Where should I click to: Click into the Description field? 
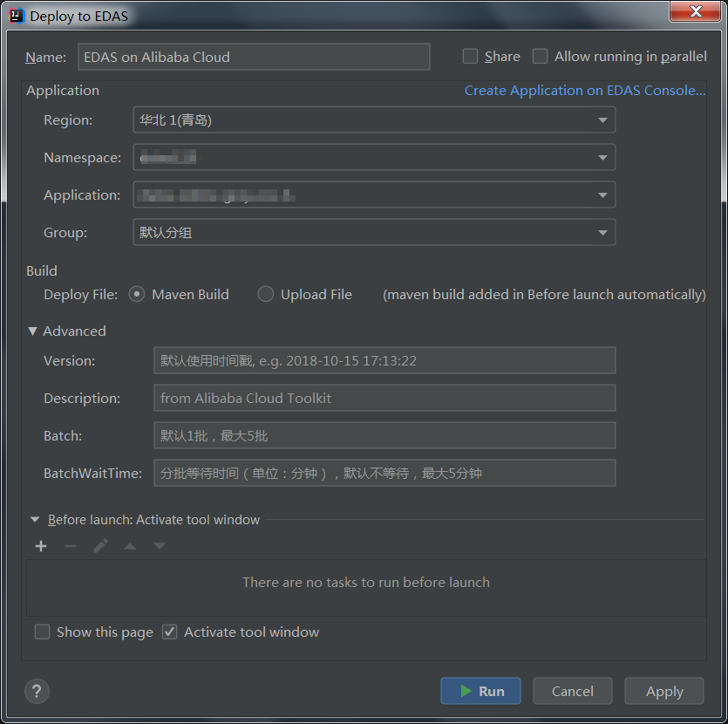point(384,398)
